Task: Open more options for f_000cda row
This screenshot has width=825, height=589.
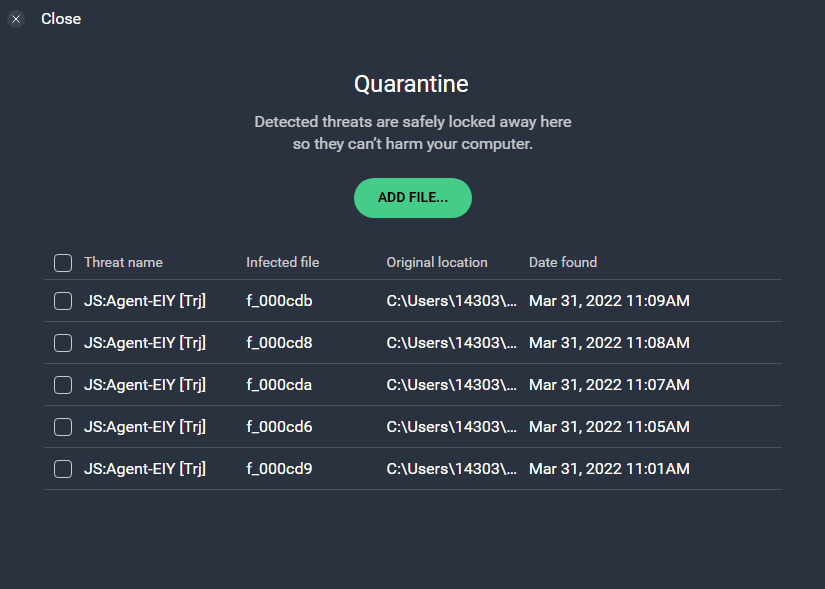Action: [x=741, y=385]
